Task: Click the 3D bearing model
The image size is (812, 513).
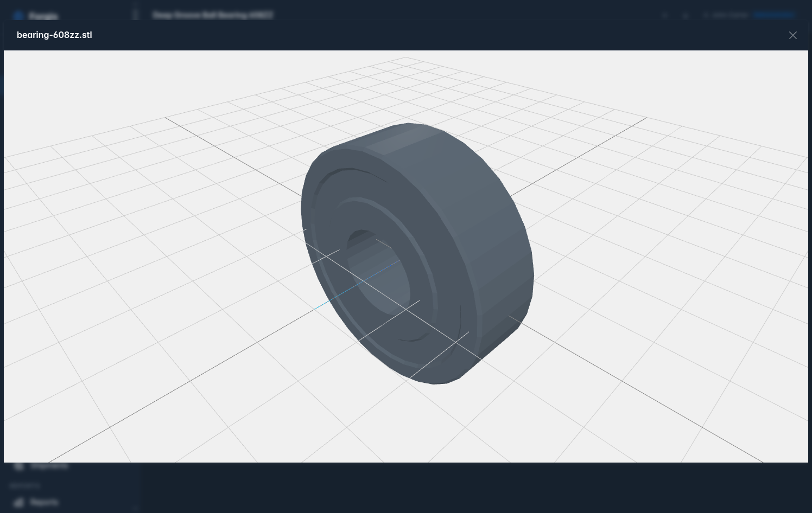Action: [x=417, y=254]
